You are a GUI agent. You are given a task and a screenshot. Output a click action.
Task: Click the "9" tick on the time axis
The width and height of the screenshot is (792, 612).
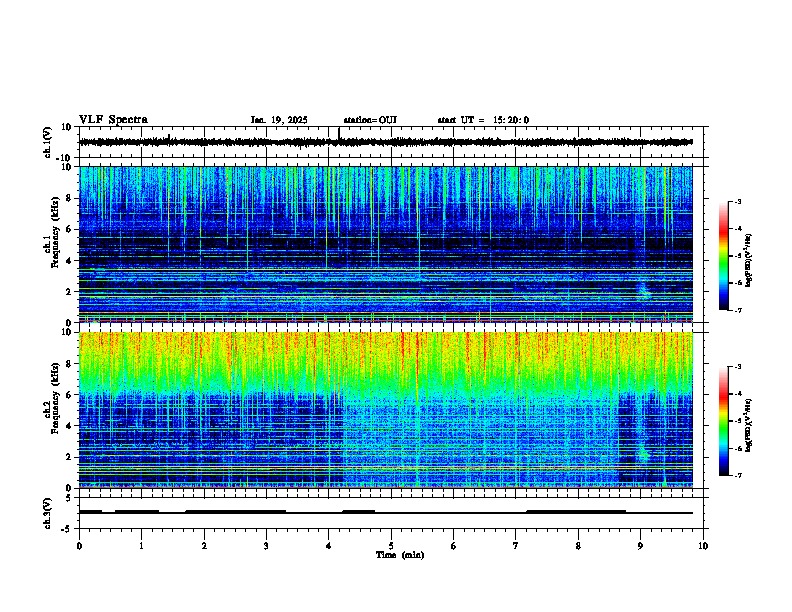tap(640, 546)
